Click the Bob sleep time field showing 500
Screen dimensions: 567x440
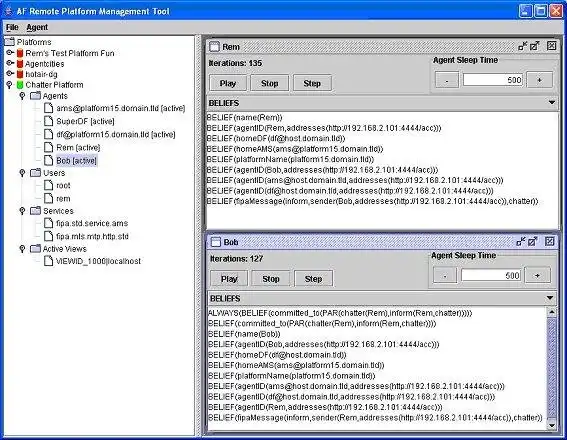click(x=491, y=275)
